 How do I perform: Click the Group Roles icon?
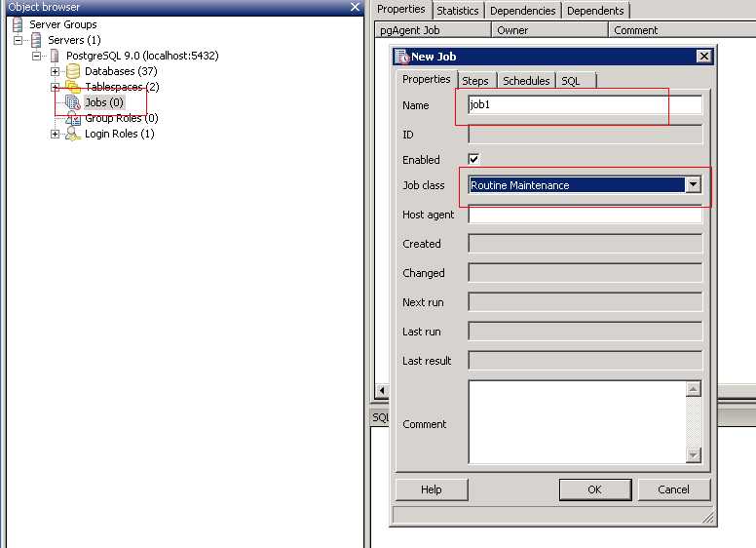(73, 118)
